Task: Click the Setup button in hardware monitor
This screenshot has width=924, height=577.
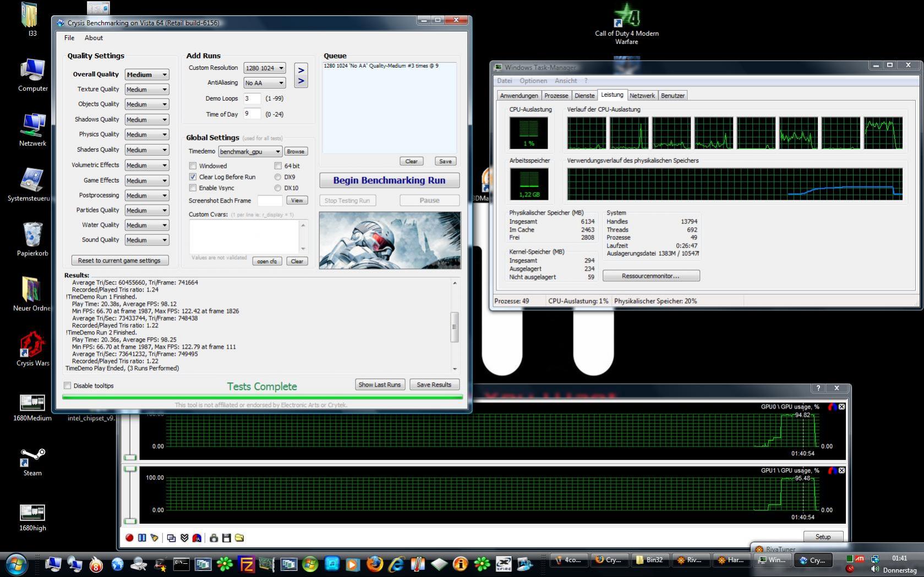Action: pos(823,537)
